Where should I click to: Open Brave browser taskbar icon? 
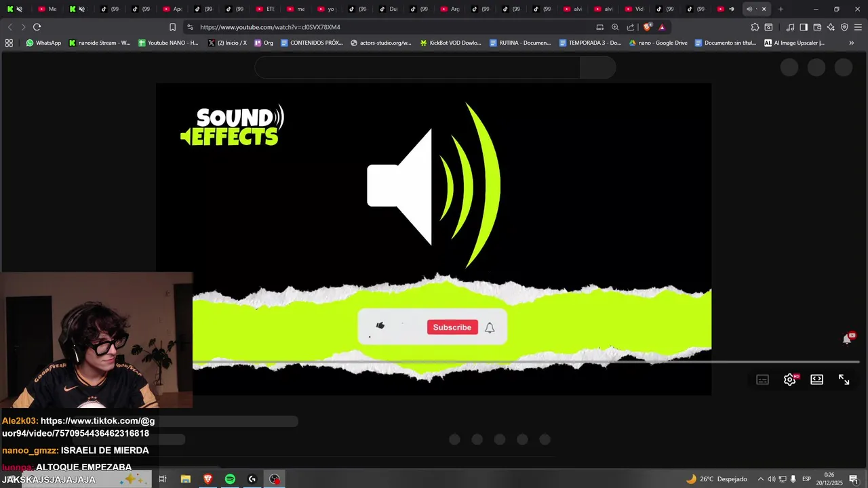point(208,479)
